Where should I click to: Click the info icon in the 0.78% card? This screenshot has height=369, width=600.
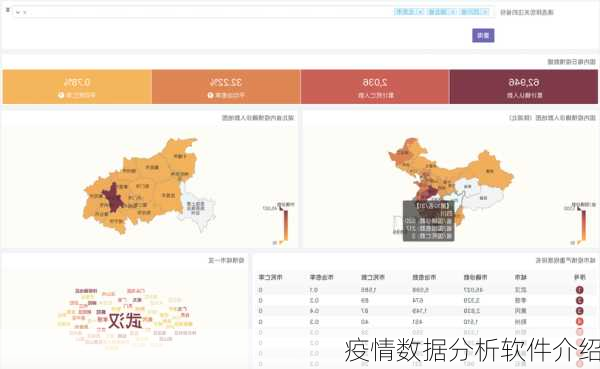pos(61,95)
